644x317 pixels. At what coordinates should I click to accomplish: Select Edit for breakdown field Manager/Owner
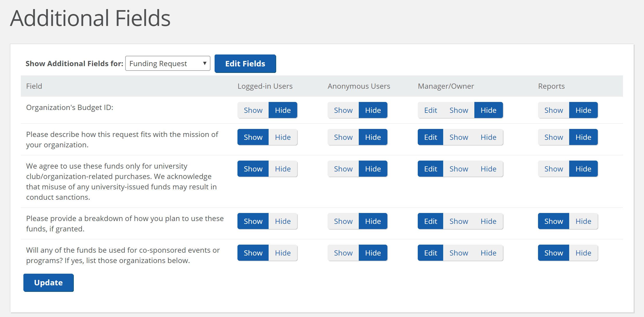[430, 221]
